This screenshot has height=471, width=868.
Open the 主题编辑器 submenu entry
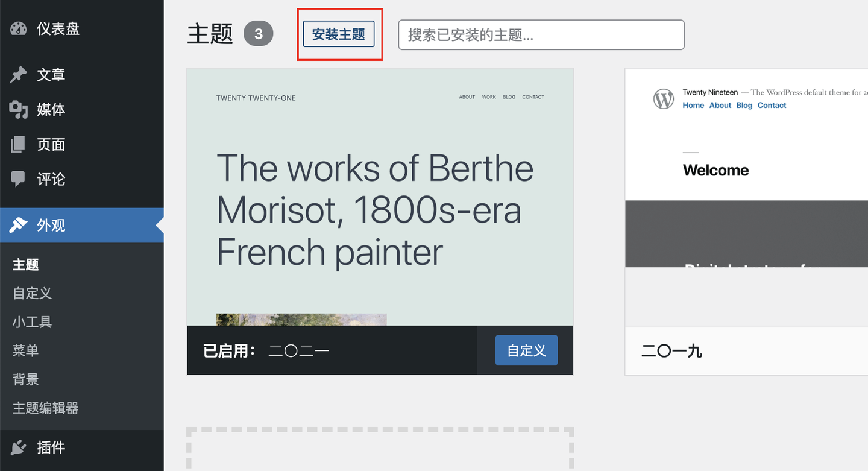[x=46, y=408]
